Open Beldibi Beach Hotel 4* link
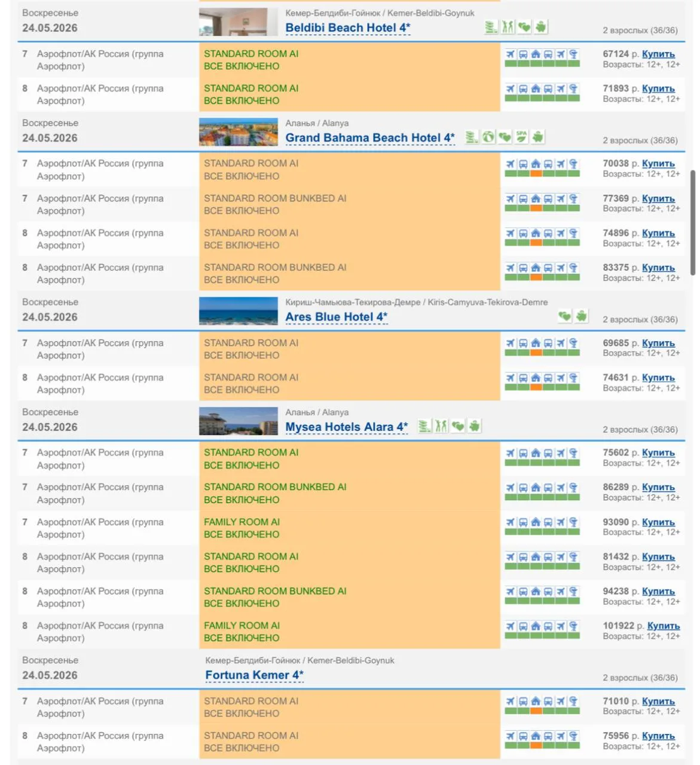Viewport: 700px width, 765px height. [x=347, y=28]
